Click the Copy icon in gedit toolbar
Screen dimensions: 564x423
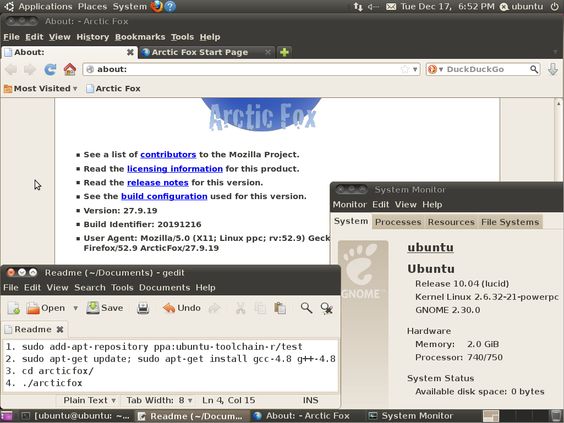(260, 308)
